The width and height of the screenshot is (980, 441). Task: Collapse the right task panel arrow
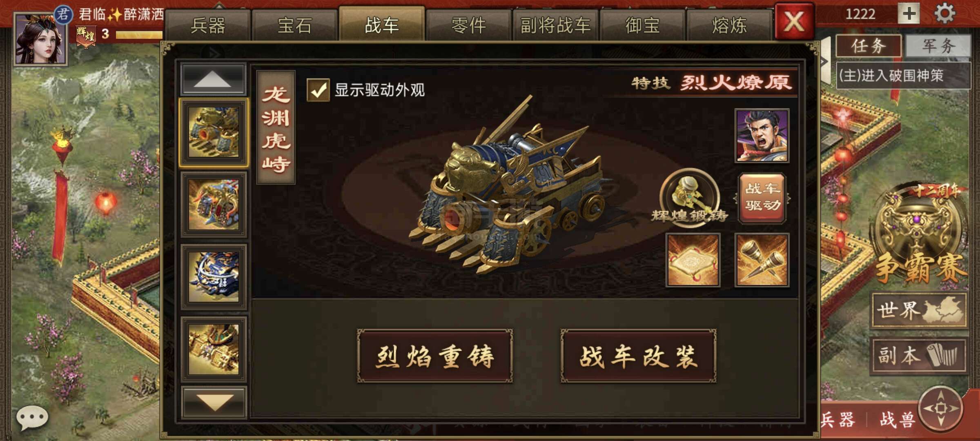[825, 61]
